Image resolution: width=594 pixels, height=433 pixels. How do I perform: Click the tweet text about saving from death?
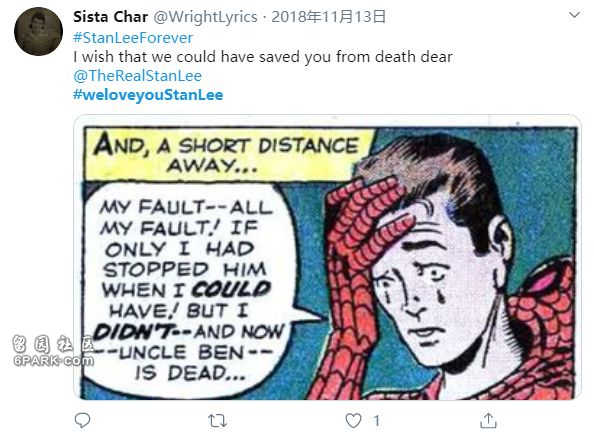[263, 57]
